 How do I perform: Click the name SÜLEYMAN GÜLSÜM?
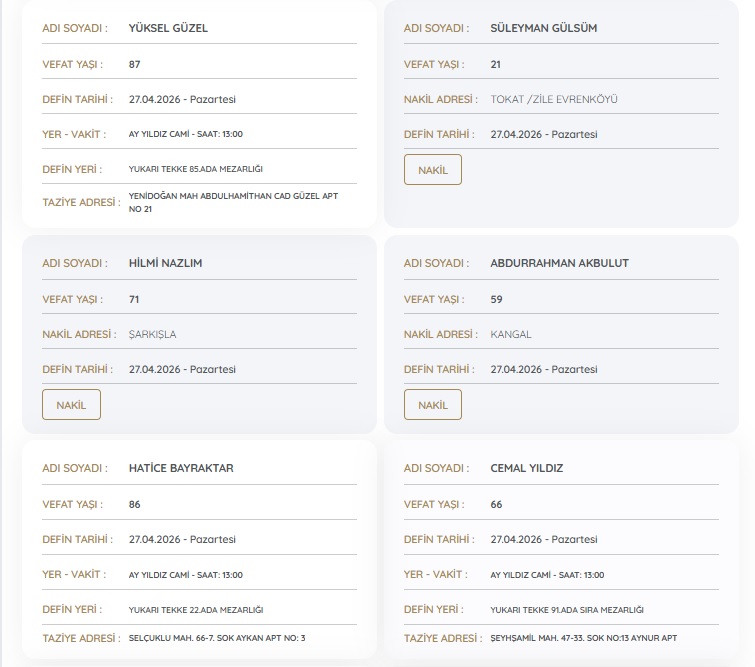[x=543, y=28]
